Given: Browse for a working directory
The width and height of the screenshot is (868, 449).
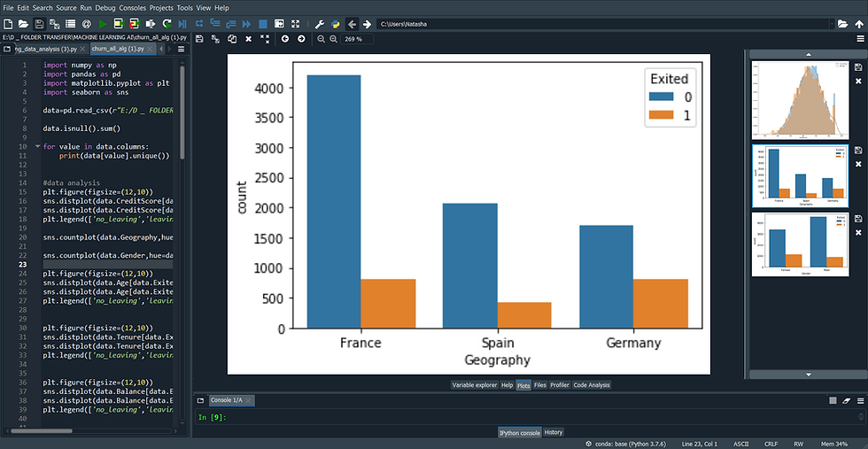Looking at the screenshot, I should coord(842,24).
